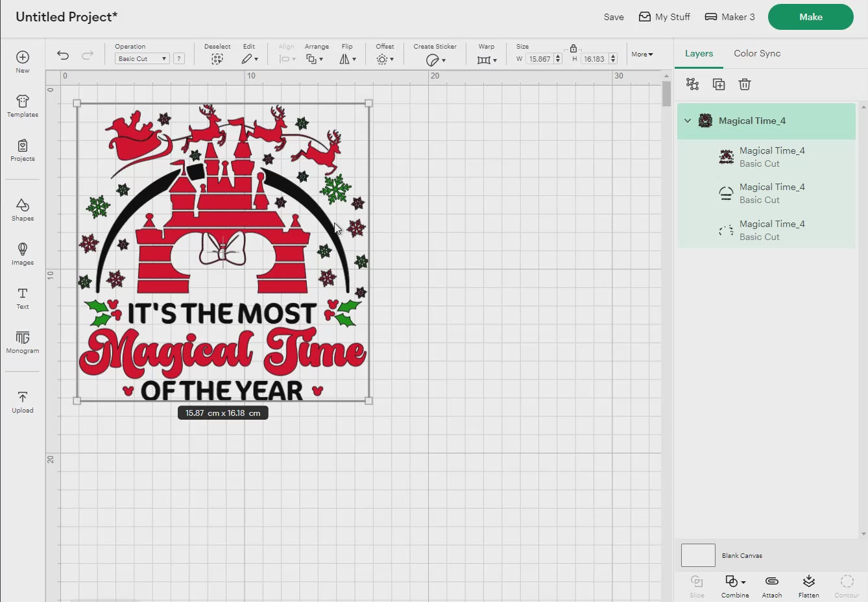Click the Blank Canvas color swatch
This screenshot has height=602, width=868.
(698, 555)
